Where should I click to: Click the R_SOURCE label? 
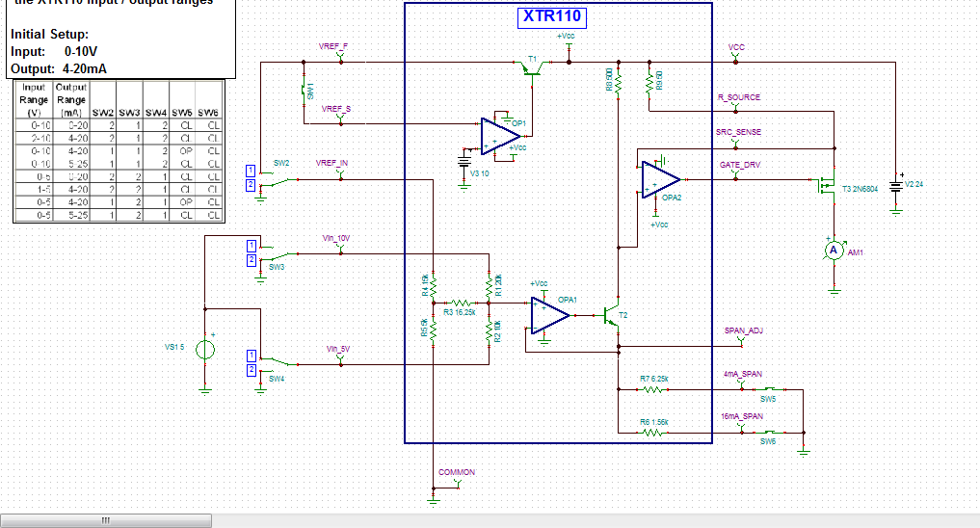[739, 97]
